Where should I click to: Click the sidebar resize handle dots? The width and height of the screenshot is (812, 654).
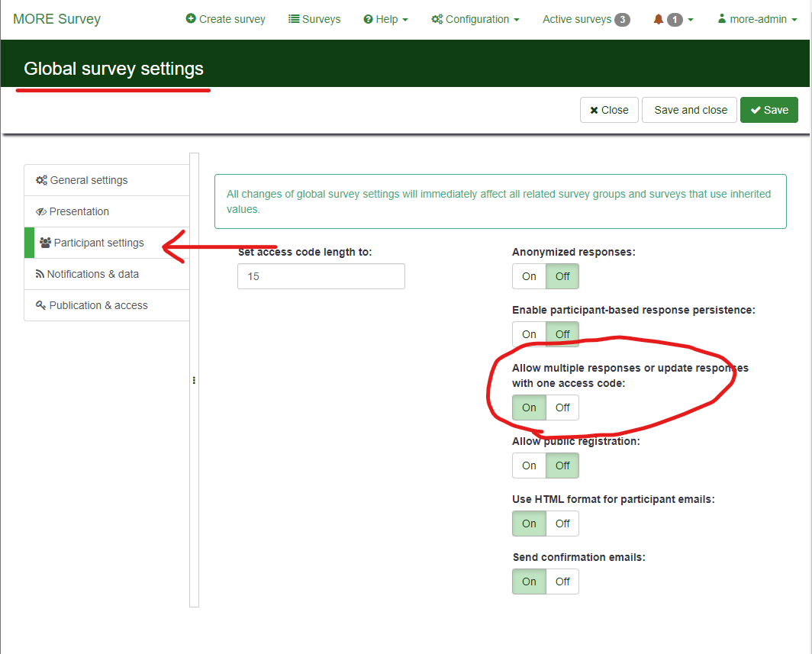click(194, 380)
